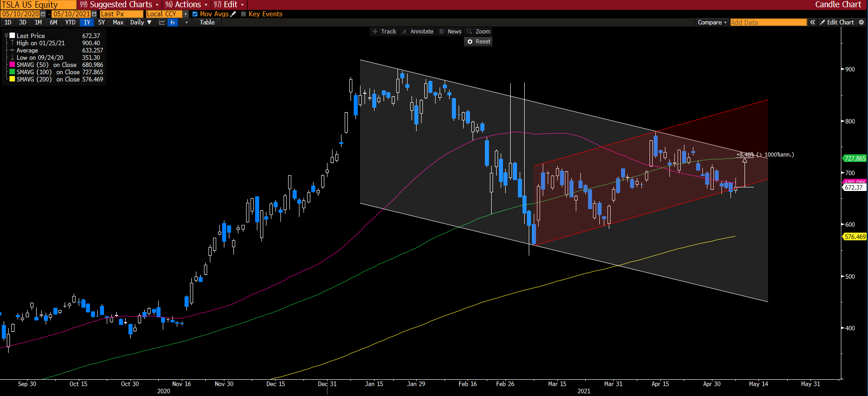Image resolution: width=868 pixels, height=396 pixels.
Task: Click the Last Price white color swatch
Action: pos(12,35)
